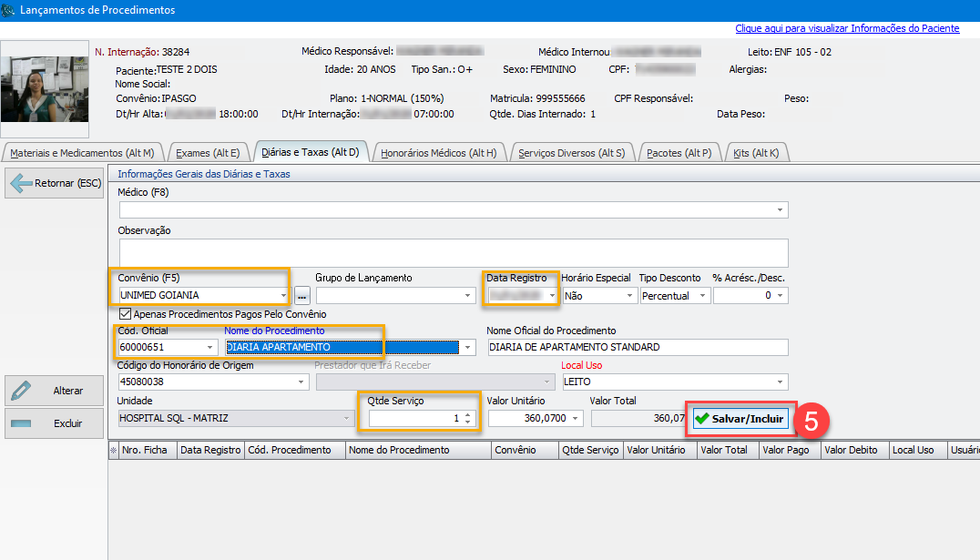The height and width of the screenshot is (560, 980).
Task: Open the Convênio (F5) dropdown
Action: coord(283,295)
